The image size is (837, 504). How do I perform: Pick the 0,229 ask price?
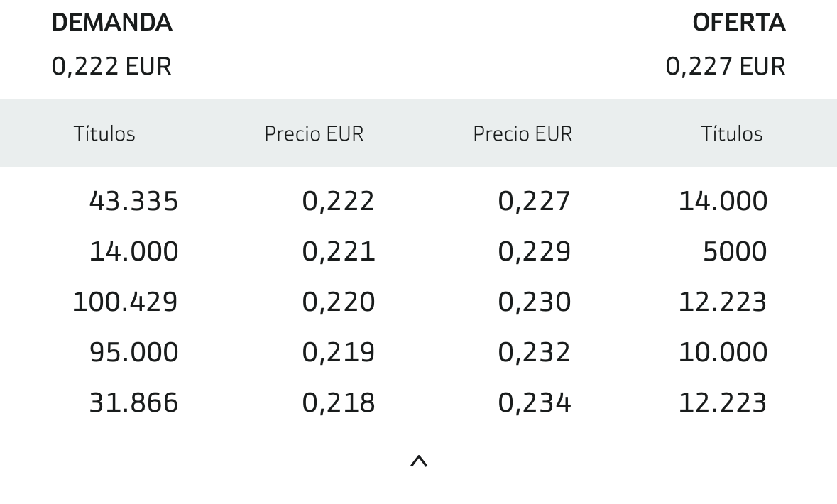(535, 251)
